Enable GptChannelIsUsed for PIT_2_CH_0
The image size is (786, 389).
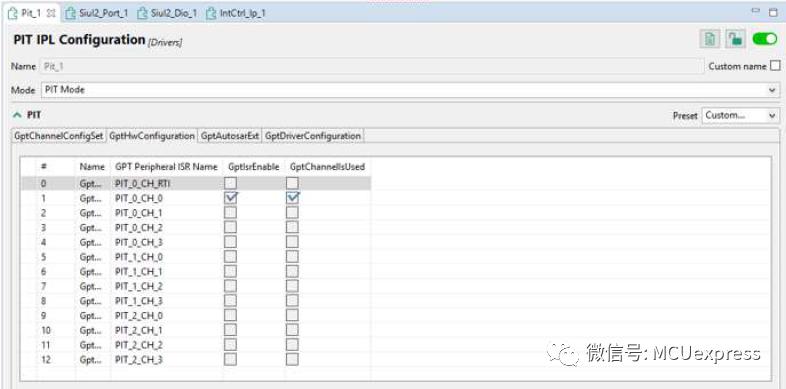[x=292, y=315]
